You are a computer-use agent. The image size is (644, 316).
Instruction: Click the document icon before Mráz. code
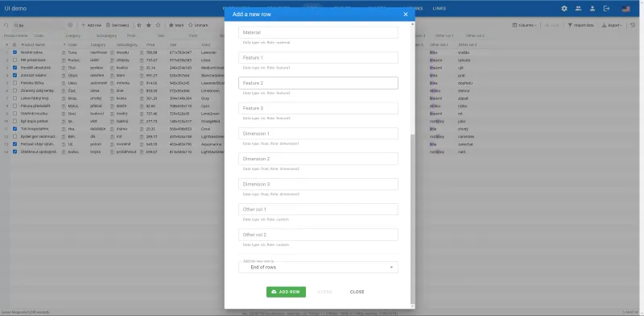pyautogui.click(x=64, y=98)
